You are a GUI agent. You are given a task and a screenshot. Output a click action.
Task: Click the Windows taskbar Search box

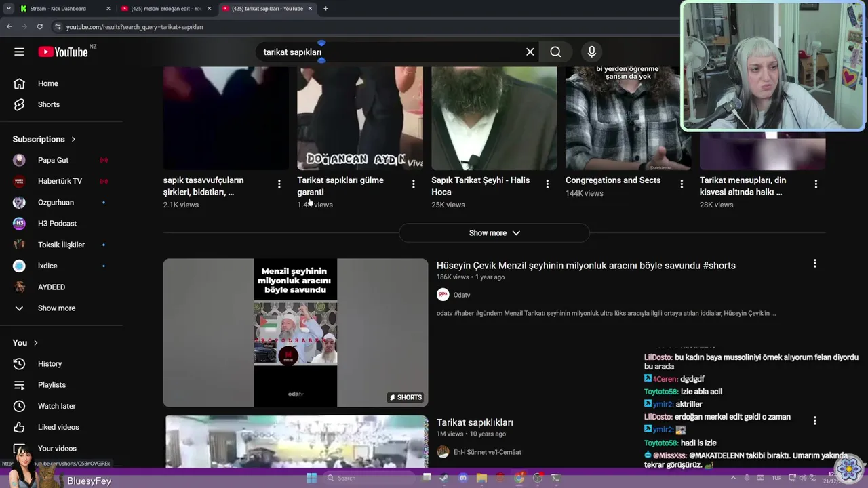coord(370,478)
